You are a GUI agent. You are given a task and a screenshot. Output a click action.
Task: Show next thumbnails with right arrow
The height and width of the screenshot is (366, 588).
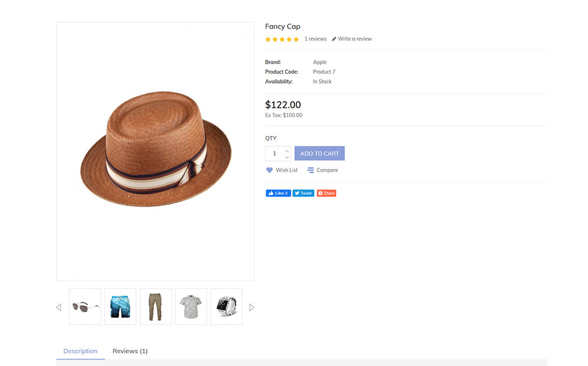click(252, 307)
